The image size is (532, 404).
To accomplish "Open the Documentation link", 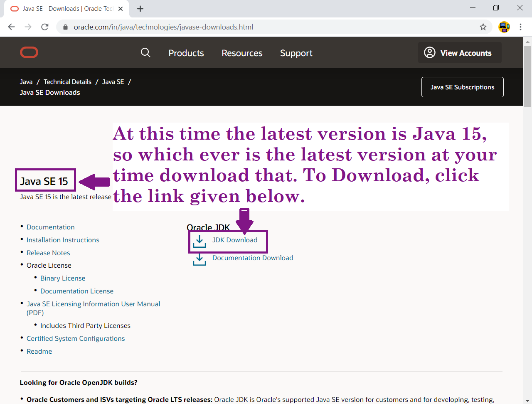I will (x=51, y=227).
